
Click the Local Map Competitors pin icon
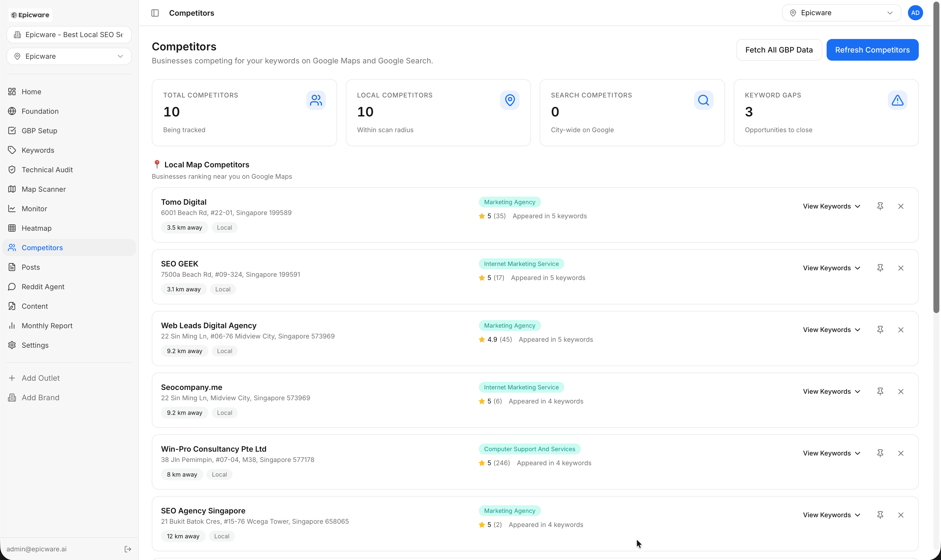click(x=157, y=165)
